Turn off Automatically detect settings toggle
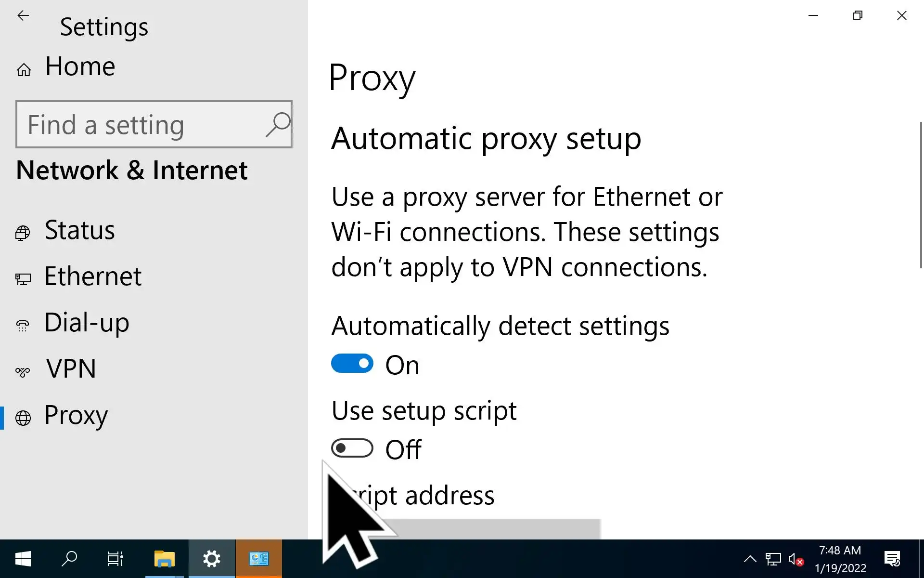924x578 pixels. coord(352,364)
